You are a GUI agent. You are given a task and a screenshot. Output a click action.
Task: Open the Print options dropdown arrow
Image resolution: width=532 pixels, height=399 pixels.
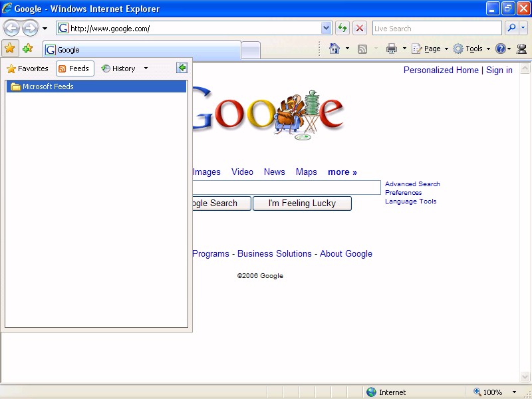(404, 49)
